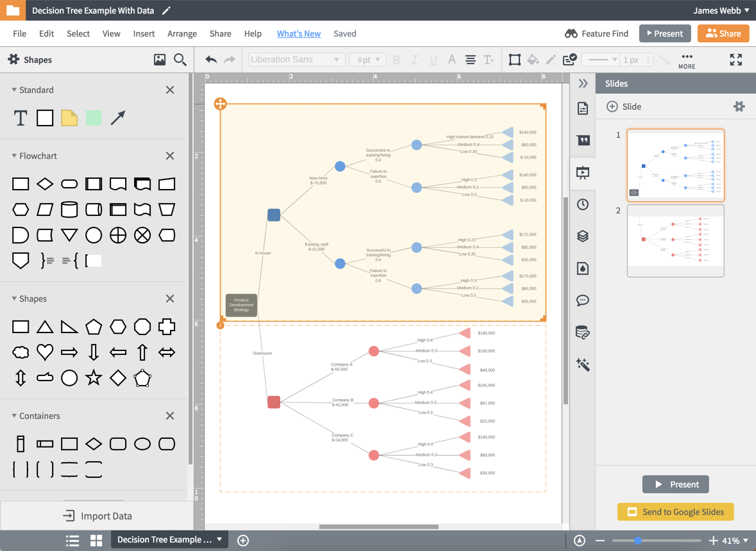Open the 8 pt font size dropdown
The height and width of the screenshot is (551, 756).
(x=367, y=60)
